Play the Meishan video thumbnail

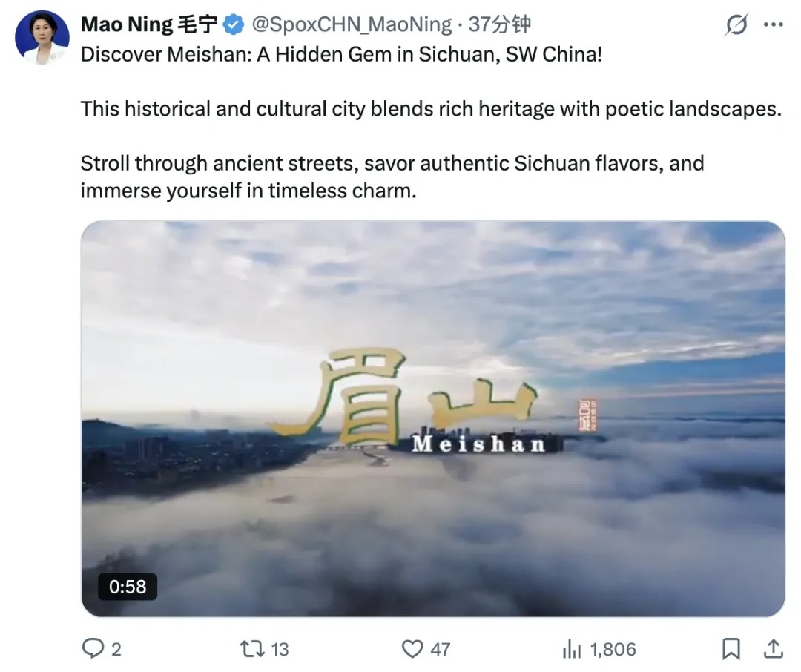tap(432, 418)
